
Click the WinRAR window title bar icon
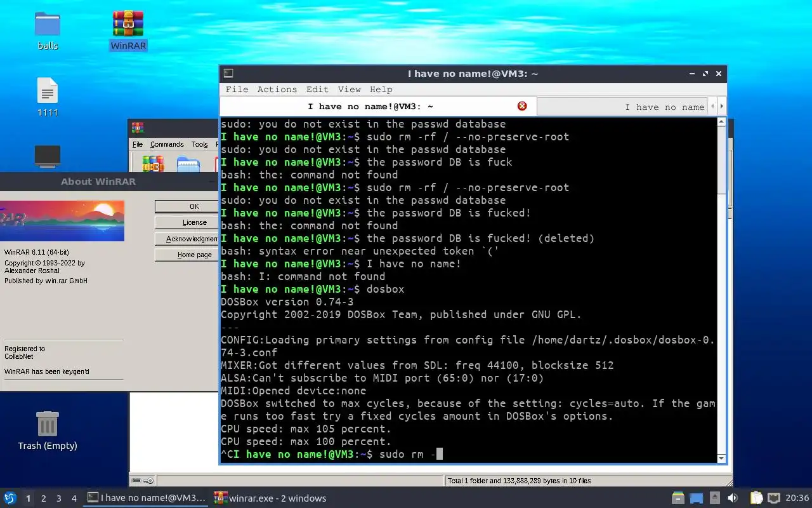[x=138, y=128]
